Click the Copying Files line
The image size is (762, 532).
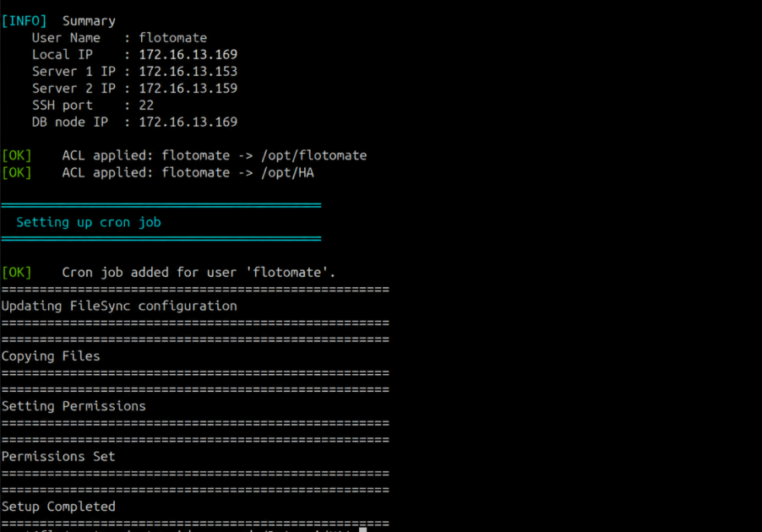coord(51,356)
